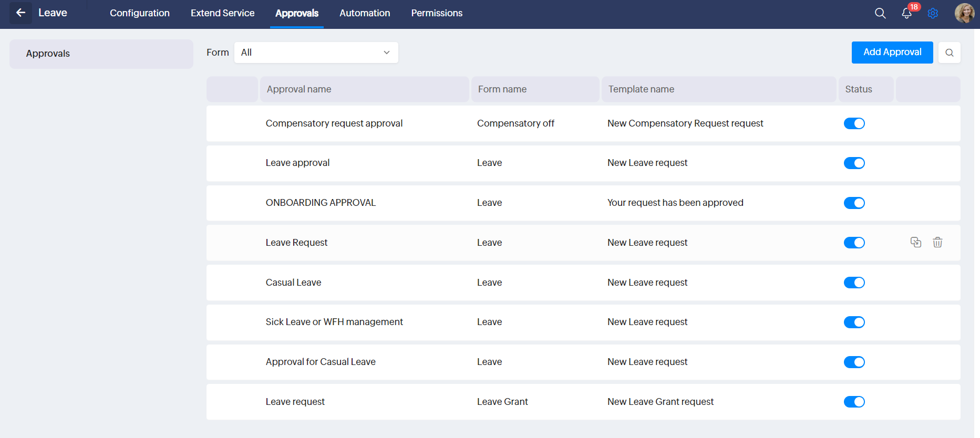
Task: Go to the Permissions tab
Action: point(437,13)
